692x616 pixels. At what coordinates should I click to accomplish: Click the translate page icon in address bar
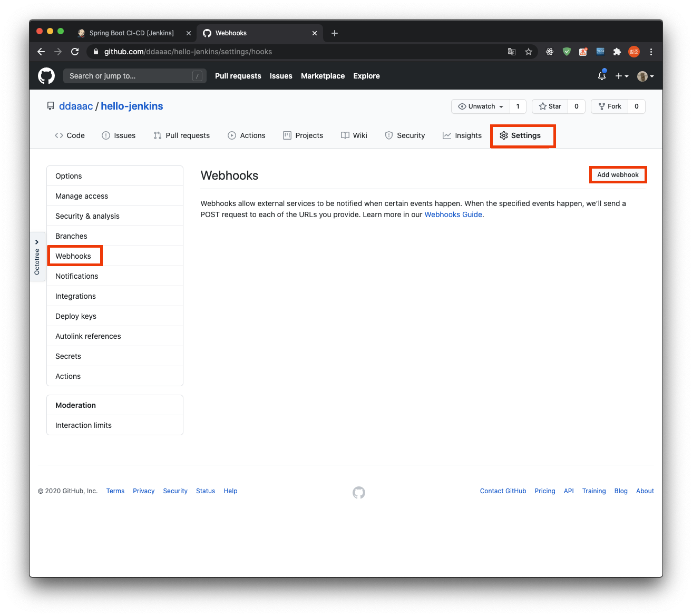point(512,52)
